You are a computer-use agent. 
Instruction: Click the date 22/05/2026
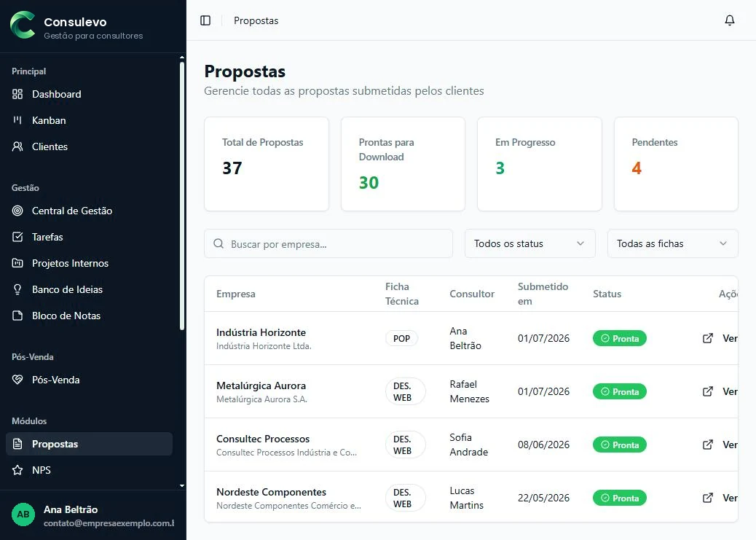[543, 498]
